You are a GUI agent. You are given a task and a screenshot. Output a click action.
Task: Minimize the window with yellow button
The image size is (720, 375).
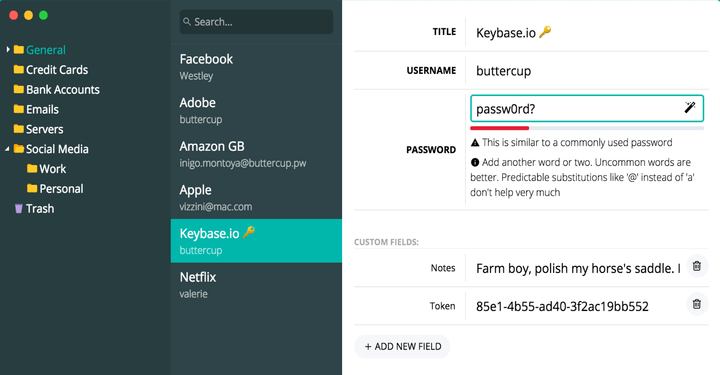pyautogui.click(x=28, y=15)
